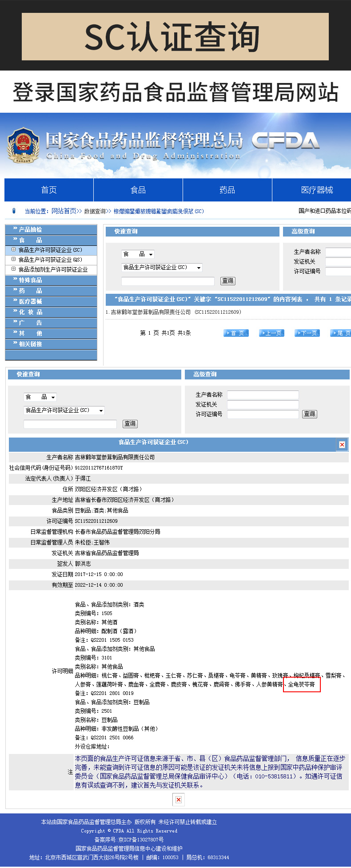This screenshot has height=868, width=351.
Task: Go to 上一页 previous results page
Action: [x=271, y=333]
